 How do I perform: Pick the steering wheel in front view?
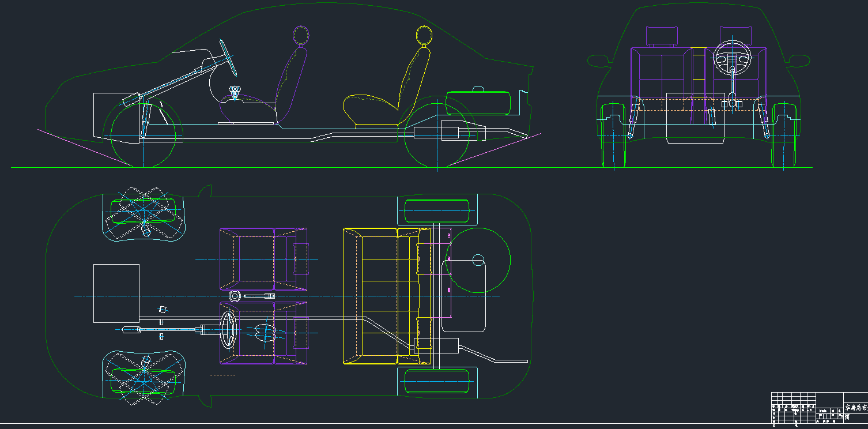732,57
